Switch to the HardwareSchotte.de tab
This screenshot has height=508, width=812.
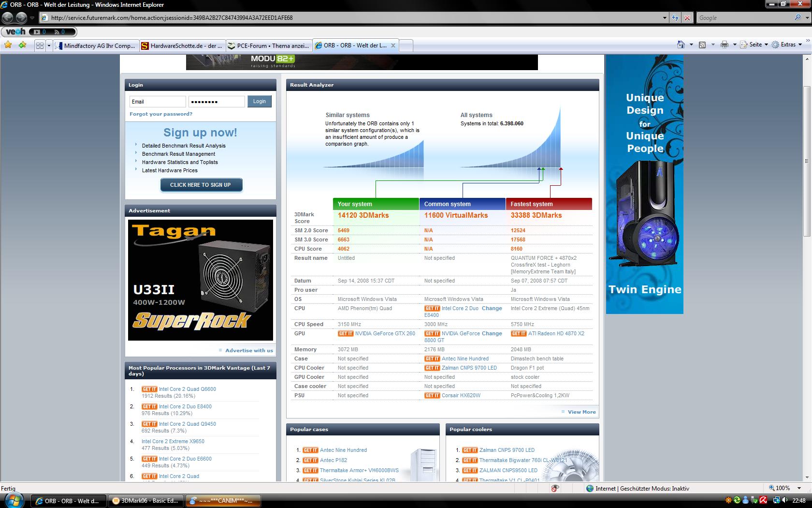tap(182, 46)
